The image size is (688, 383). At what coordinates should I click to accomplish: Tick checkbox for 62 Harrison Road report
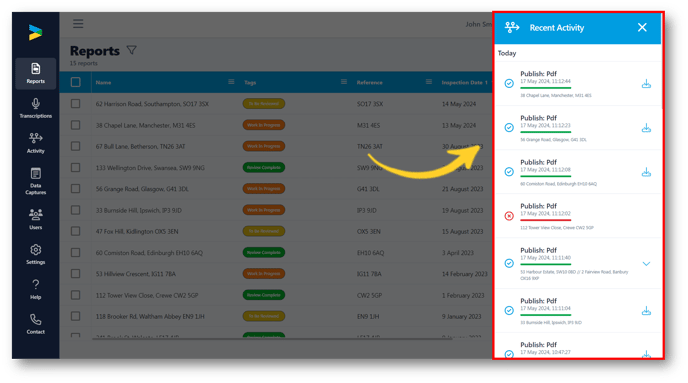tap(75, 104)
